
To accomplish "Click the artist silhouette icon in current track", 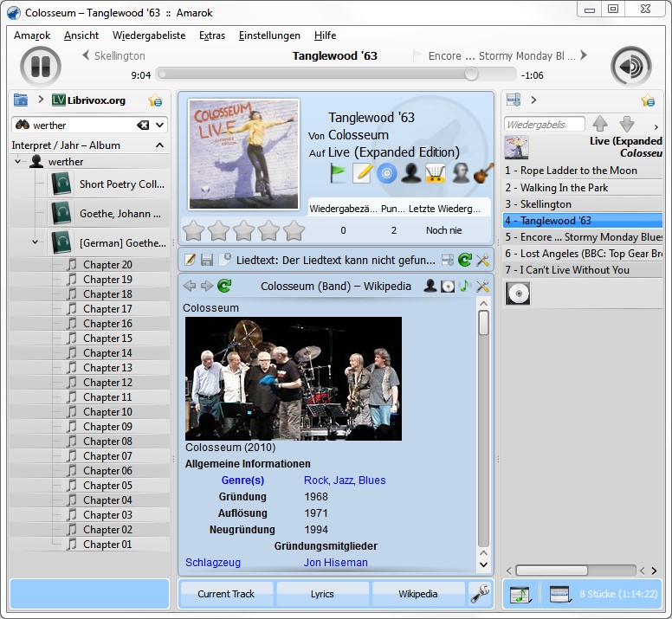I will point(411,173).
